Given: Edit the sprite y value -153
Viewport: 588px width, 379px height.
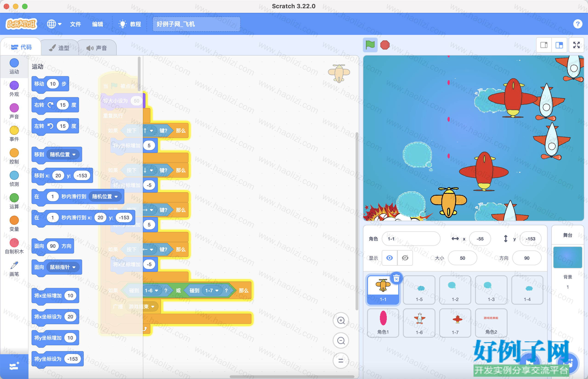Looking at the screenshot, I should 530,239.
